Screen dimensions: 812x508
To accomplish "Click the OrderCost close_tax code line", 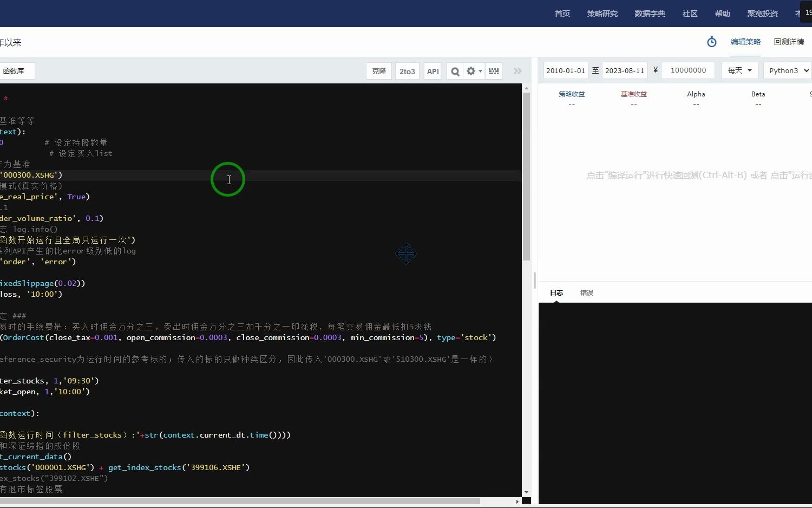I will pos(248,337).
